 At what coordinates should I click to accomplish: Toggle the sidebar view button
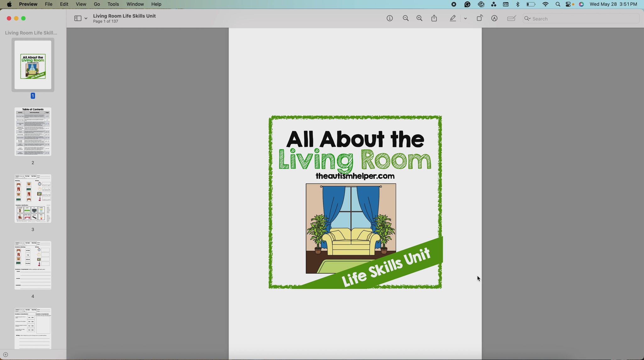point(78,19)
